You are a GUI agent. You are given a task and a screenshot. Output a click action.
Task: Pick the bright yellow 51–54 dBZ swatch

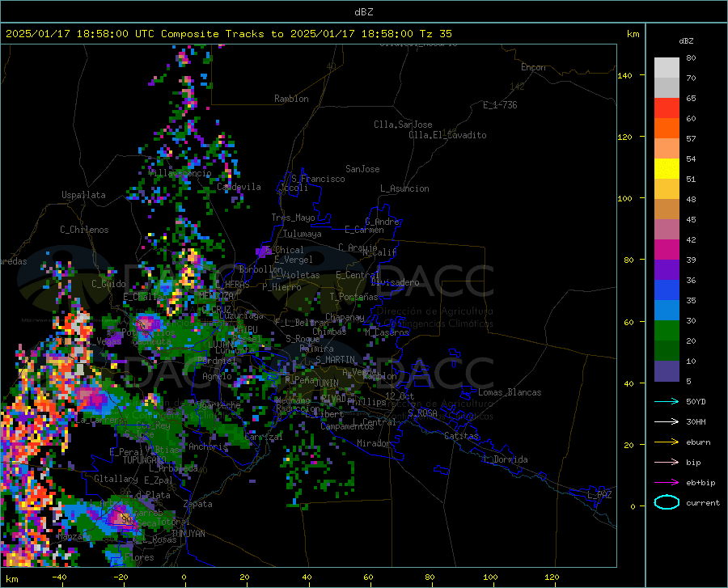[667, 169]
